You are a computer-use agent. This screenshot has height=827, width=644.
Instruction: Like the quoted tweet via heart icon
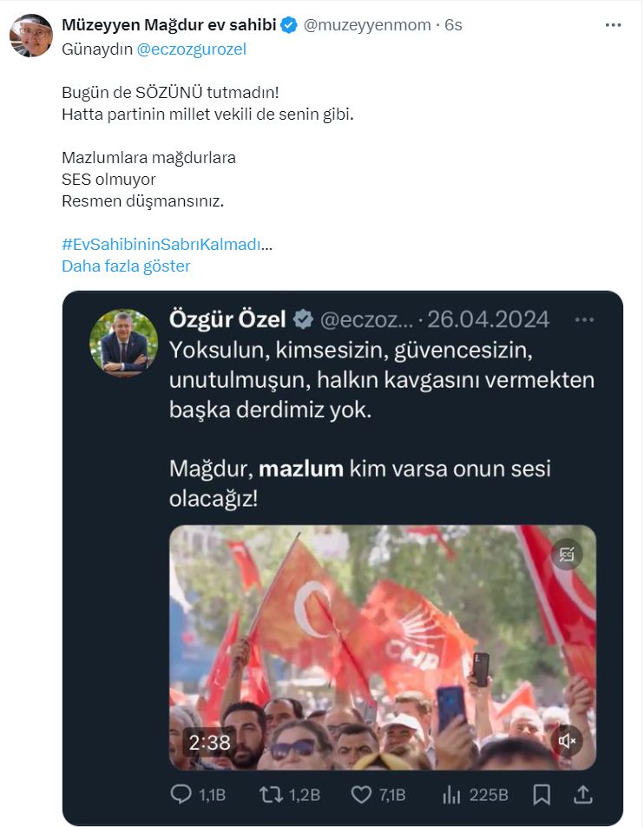coord(361,795)
